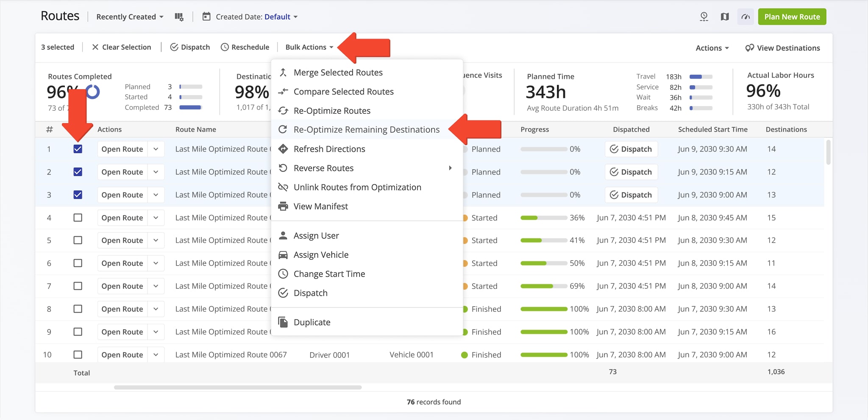Click the Compare Selected Routes icon
868x420 pixels.
(x=283, y=92)
